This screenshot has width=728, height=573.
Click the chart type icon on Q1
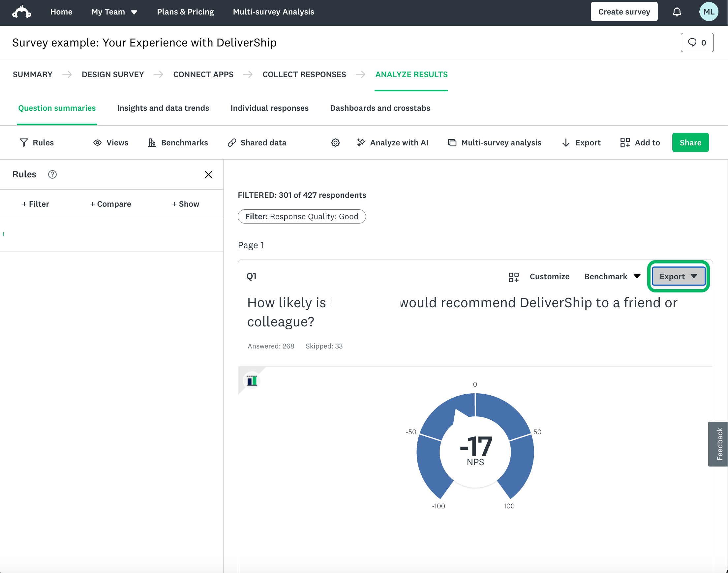[252, 381]
